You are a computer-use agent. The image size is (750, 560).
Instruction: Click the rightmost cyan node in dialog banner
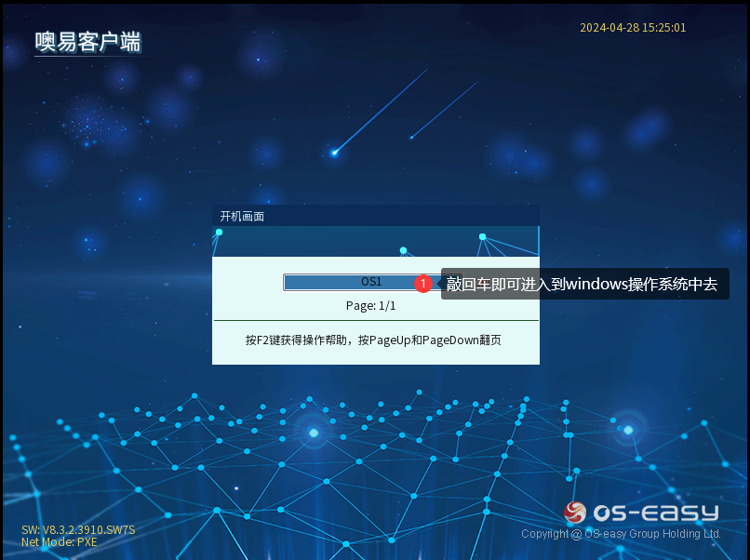click(482, 236)
